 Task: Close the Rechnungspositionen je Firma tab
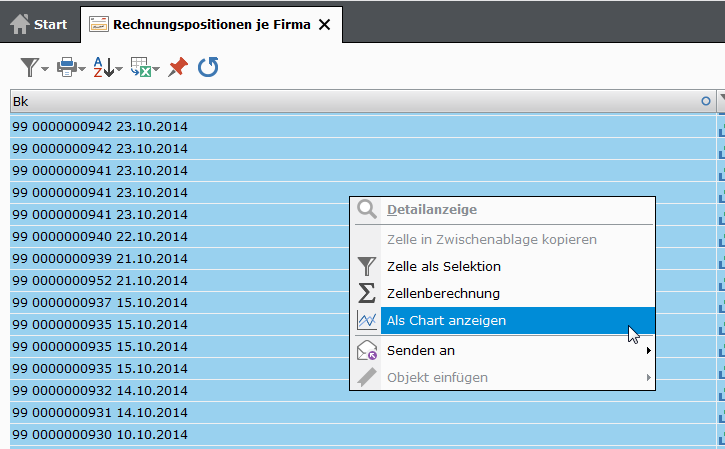point(325,25)
